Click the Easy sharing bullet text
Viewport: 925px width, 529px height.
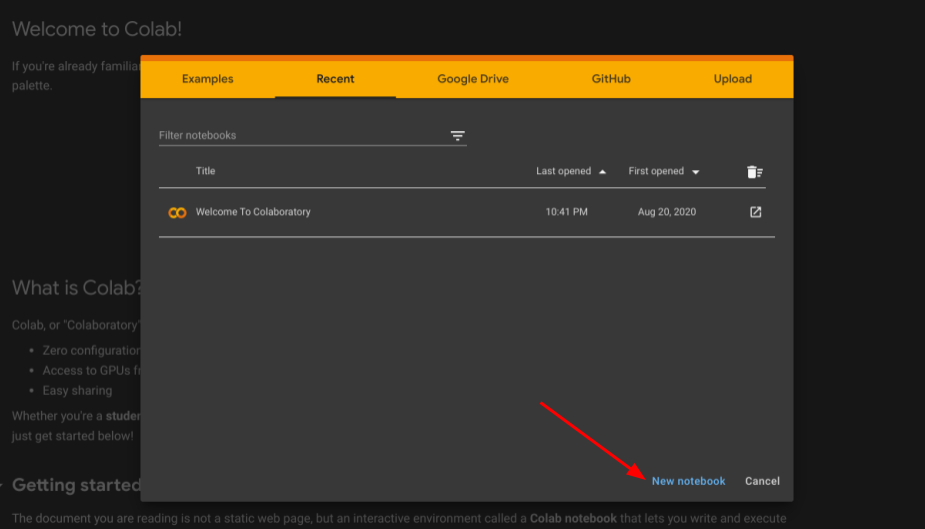click(77, 390)
